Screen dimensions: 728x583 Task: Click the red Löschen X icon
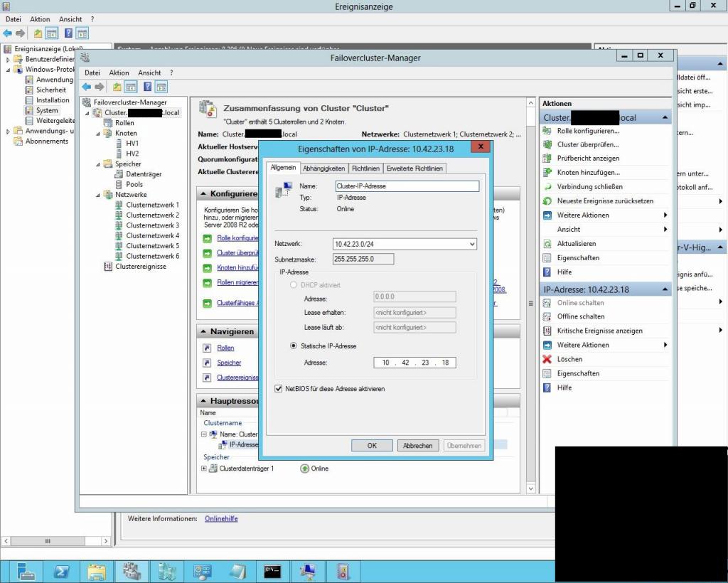click(547, 359)
